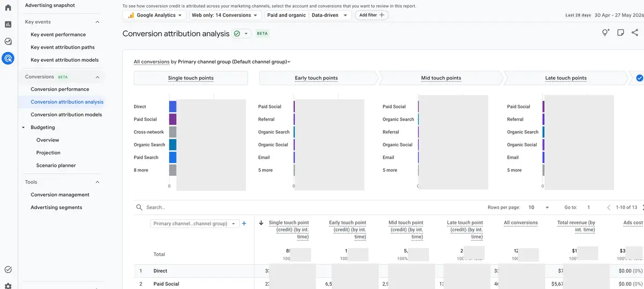This screenshot has height=289, width=644.
Task: Open Rows per page dropdown
Action: tap(538, 208)
